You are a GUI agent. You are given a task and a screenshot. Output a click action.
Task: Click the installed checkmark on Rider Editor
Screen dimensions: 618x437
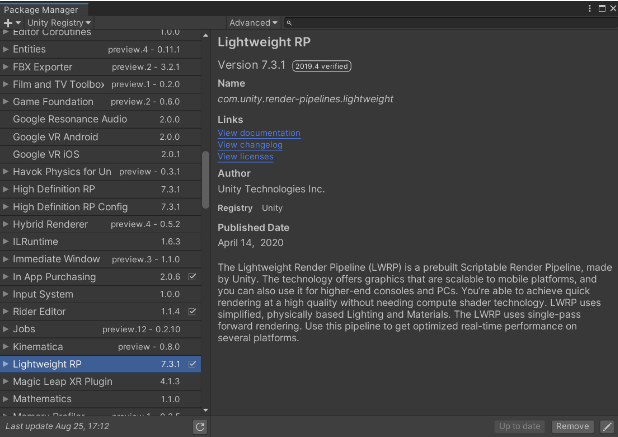[192, 311]
